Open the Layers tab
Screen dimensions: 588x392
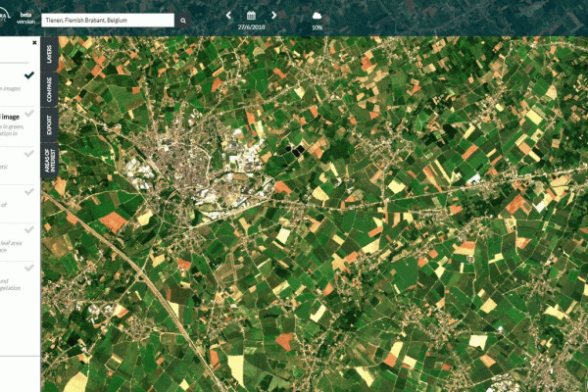tap(50, 54)
